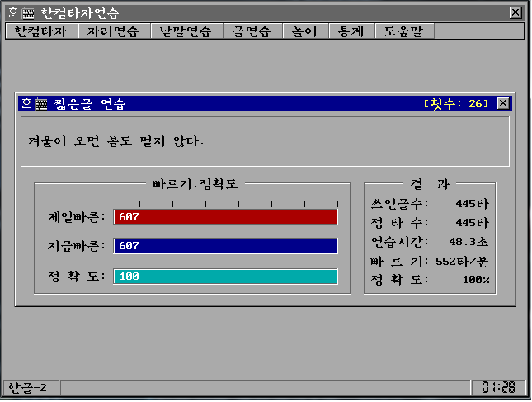This screenshot has width=532, height=402.
Task: Open the 글연습 menu
Action: tap(252, 31)
